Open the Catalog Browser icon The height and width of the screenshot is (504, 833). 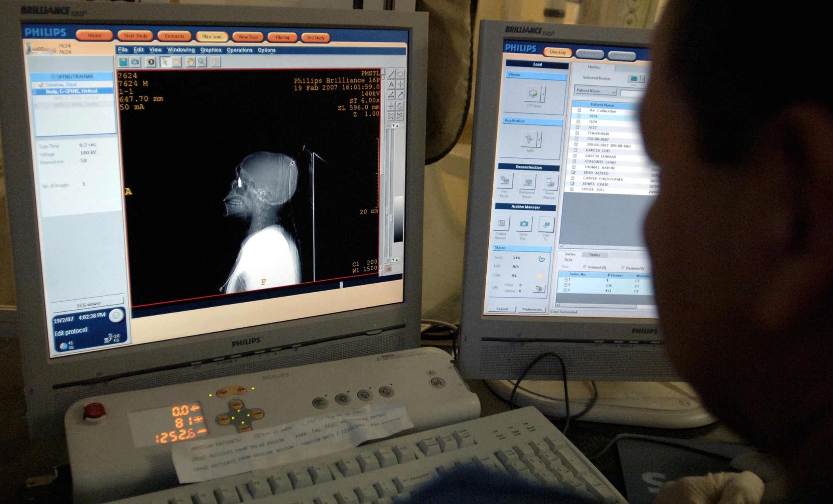click(501, 223)
